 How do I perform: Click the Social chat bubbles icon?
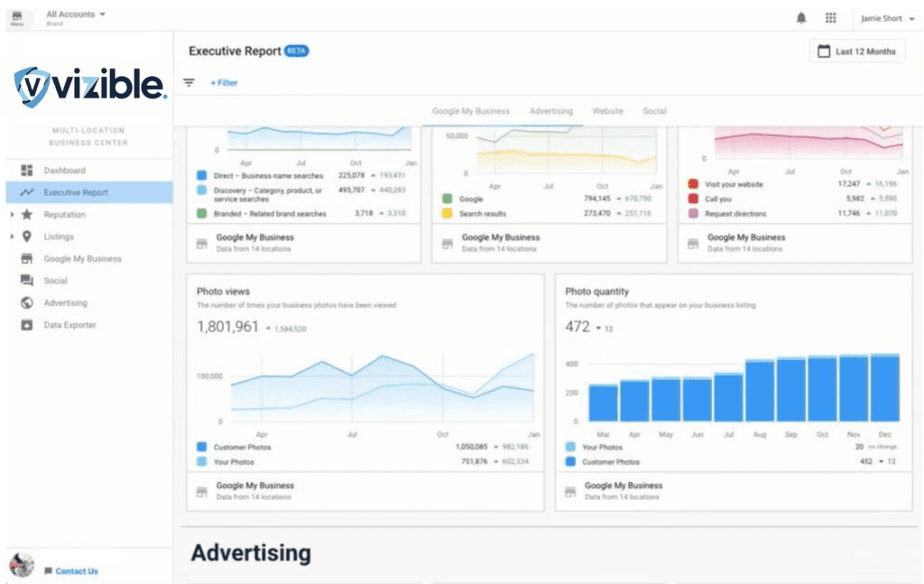(26, 281)
